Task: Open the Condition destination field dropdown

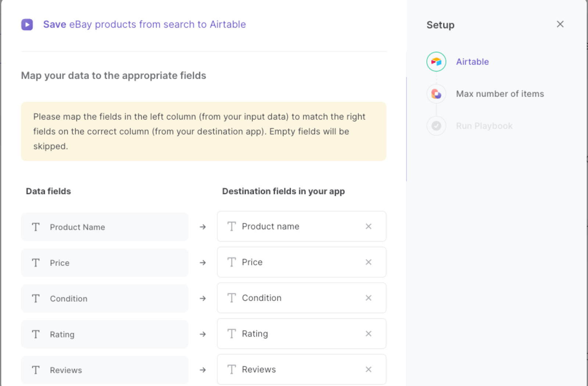Action: point(301,298)
